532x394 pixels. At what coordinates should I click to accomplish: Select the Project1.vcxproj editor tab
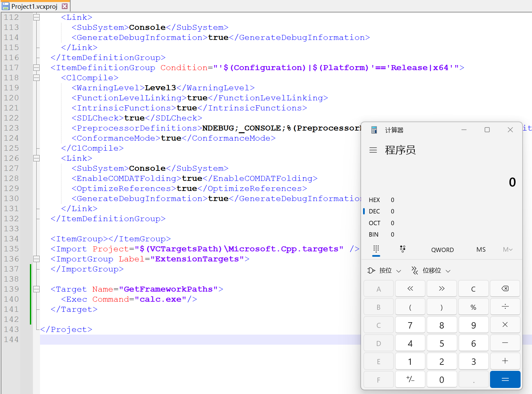(x=34, y=6)
